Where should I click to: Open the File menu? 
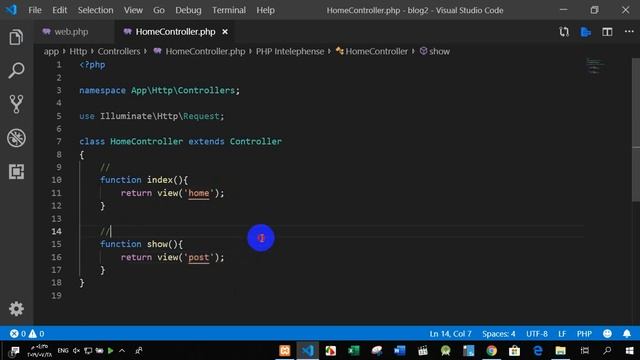pos(35,10)
